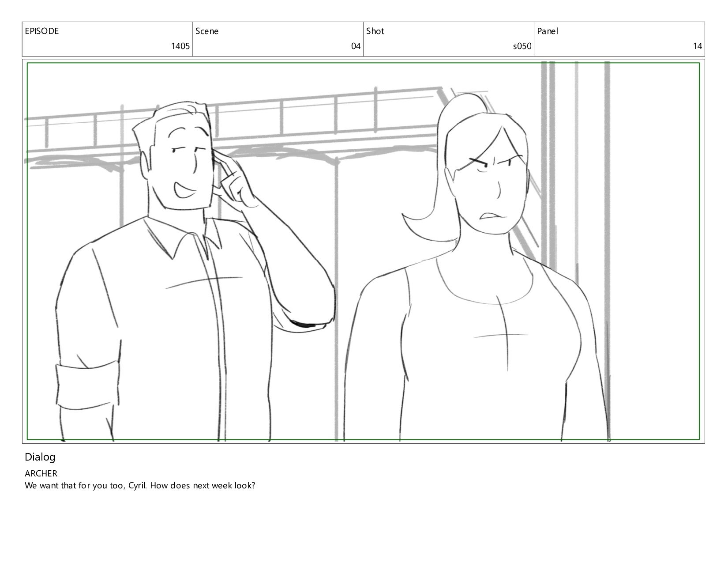The height and width of the screenshot is (563, 728).
Task: Click the Panel header label
Action: pyautogui.click(x=548, y=31)
